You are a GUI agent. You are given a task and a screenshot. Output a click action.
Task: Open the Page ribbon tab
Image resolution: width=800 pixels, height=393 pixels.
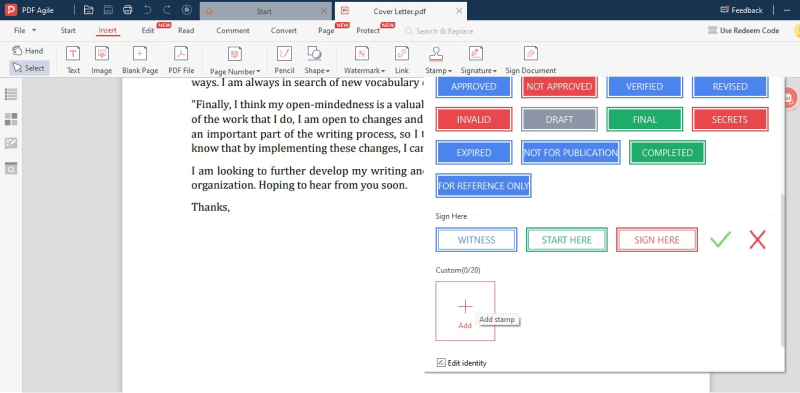coord(326,31)
